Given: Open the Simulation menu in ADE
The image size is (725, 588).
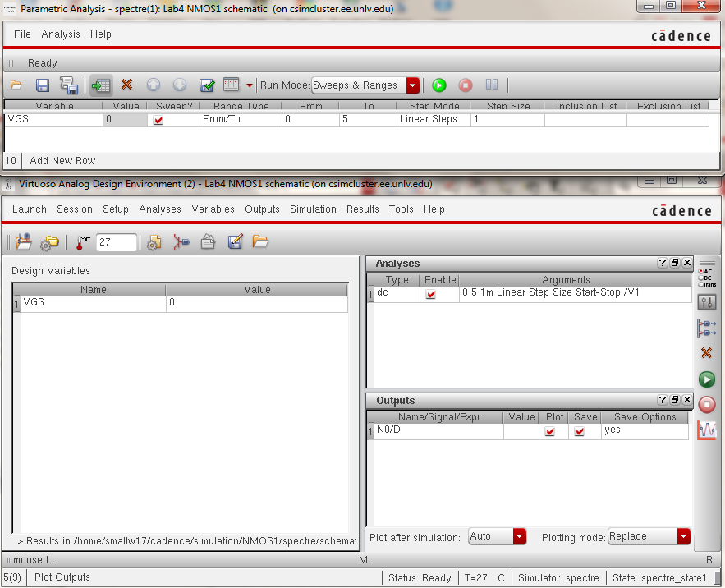Looking at the screenshot, I should (x=313, y=209).
